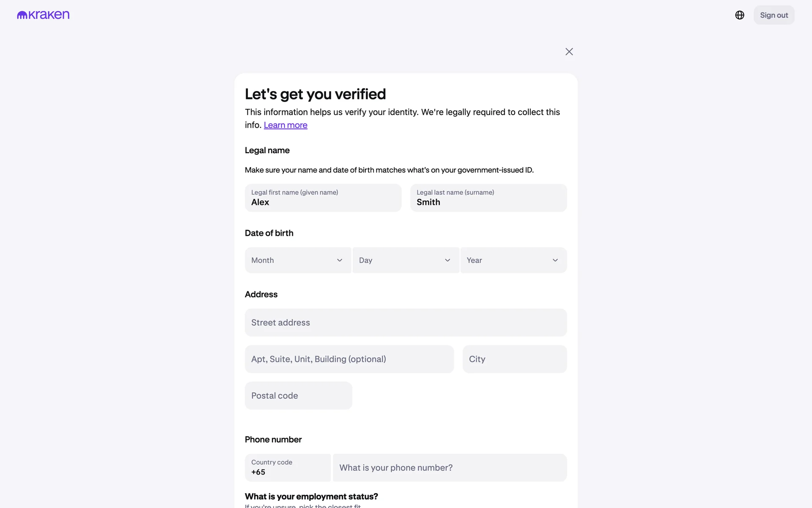Focus the phone number input field
The width and height of the screenshot is (812, 508).
pos(450,468)
